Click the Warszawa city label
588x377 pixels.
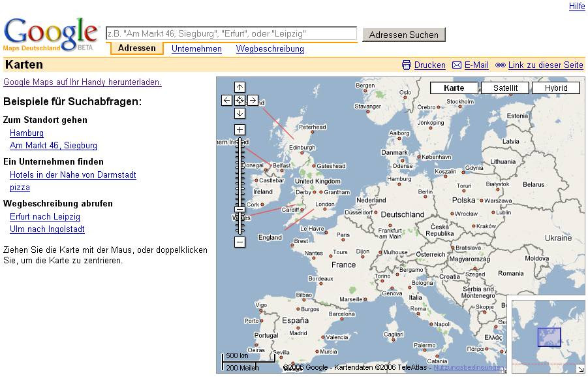(x=498, y=201)
